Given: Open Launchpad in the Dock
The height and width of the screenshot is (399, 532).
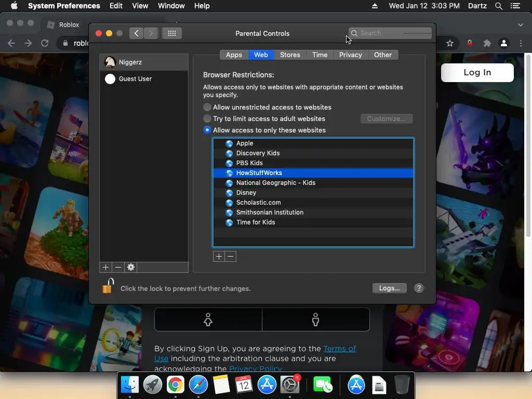Looking at the screenshot, I should tap(152, 385).
